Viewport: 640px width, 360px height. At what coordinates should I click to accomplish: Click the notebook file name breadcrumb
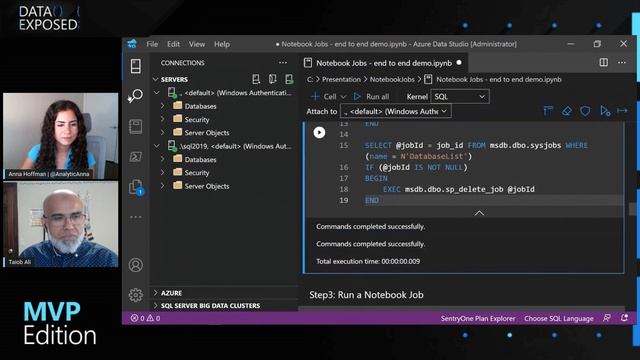498,80
